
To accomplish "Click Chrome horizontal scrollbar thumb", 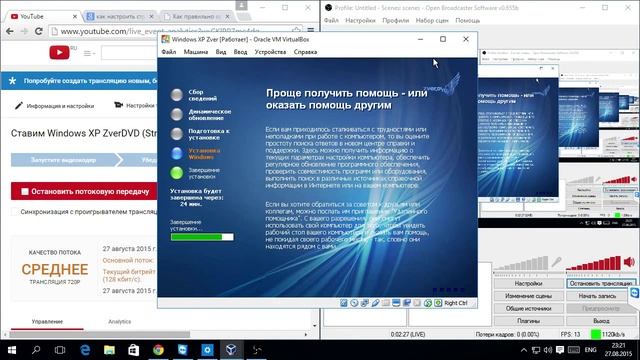I will point(100,335).
